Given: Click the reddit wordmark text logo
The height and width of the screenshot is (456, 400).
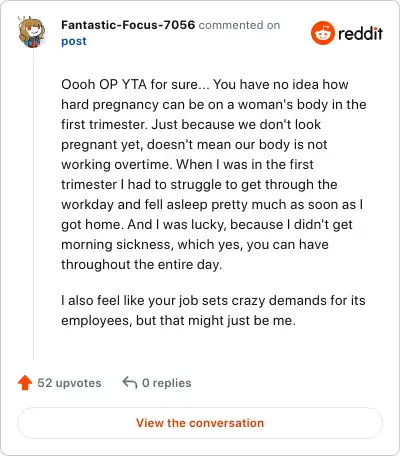Looking at the screenshot, I should 360,34.
